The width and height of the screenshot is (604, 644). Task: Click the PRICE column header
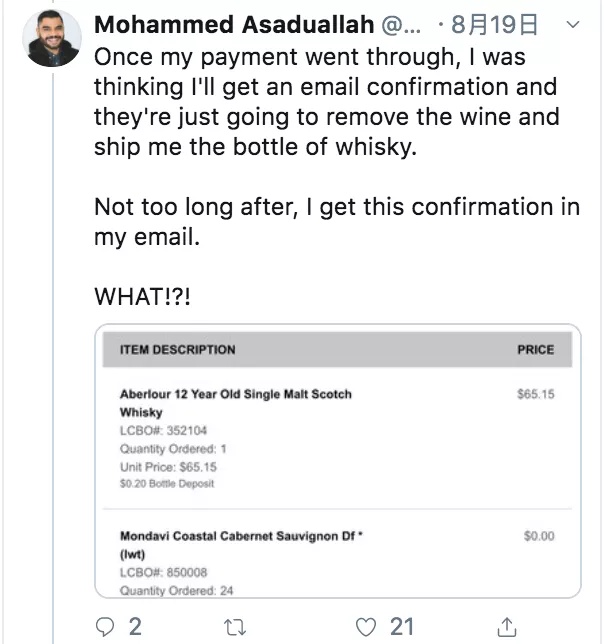tap(535, 350)
